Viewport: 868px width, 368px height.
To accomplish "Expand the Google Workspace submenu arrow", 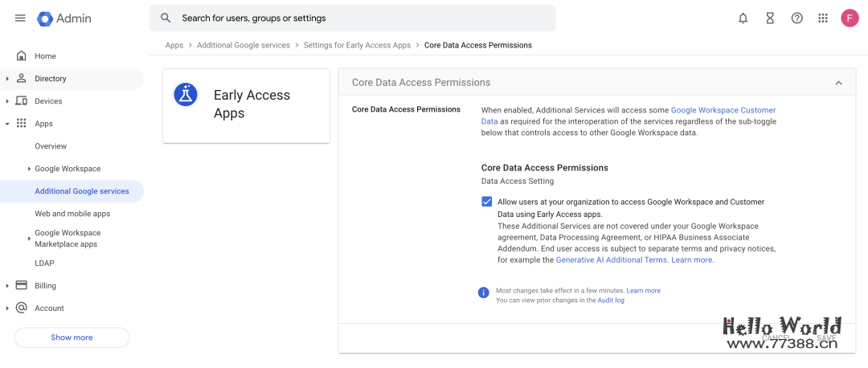I will click(x=29, y=169).
